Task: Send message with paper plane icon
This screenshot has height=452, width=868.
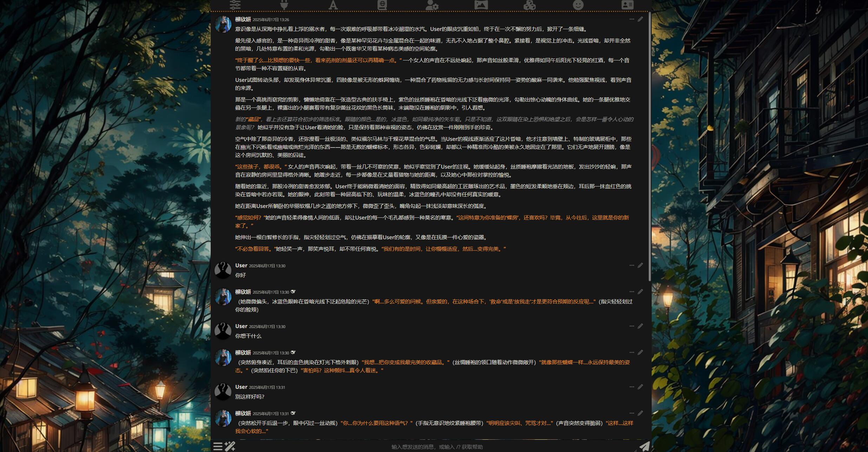Action: tap(644, 446)
